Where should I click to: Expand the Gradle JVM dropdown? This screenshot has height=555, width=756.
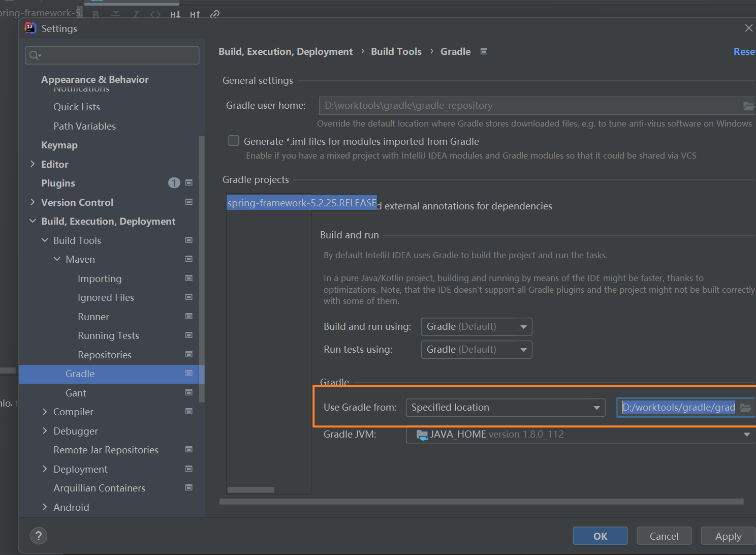coord(580,435)
